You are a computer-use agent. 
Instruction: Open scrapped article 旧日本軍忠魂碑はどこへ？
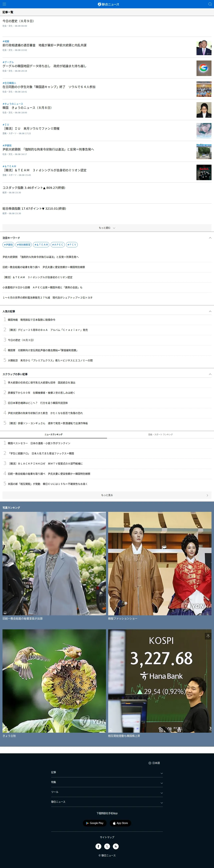[38, 403]
